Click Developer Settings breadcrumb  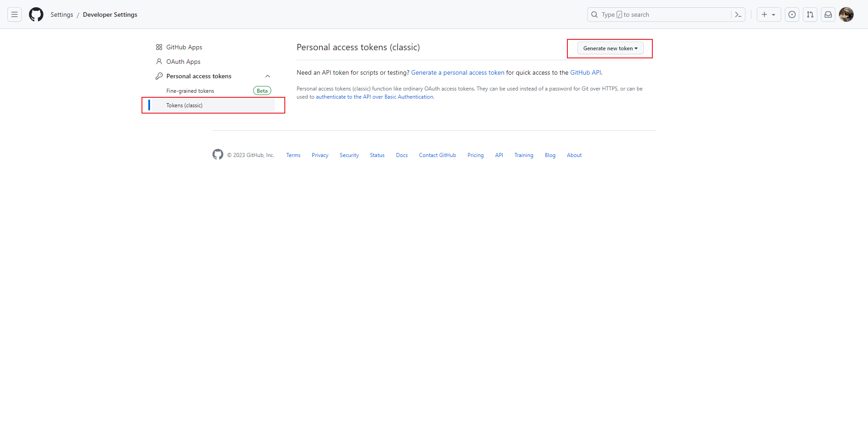[110, 14]
